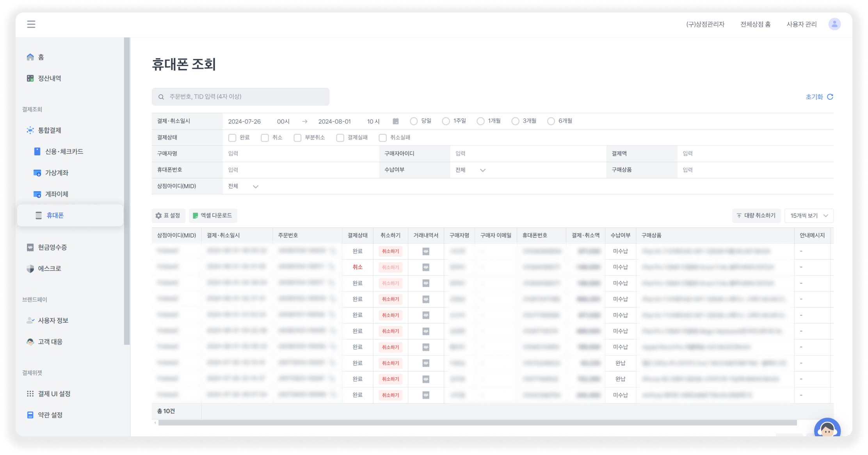Image resolution: width=868 pixels, height=455 pixels.
Task: Click the hamburger menu icon
Action: (x=31, y=24)
